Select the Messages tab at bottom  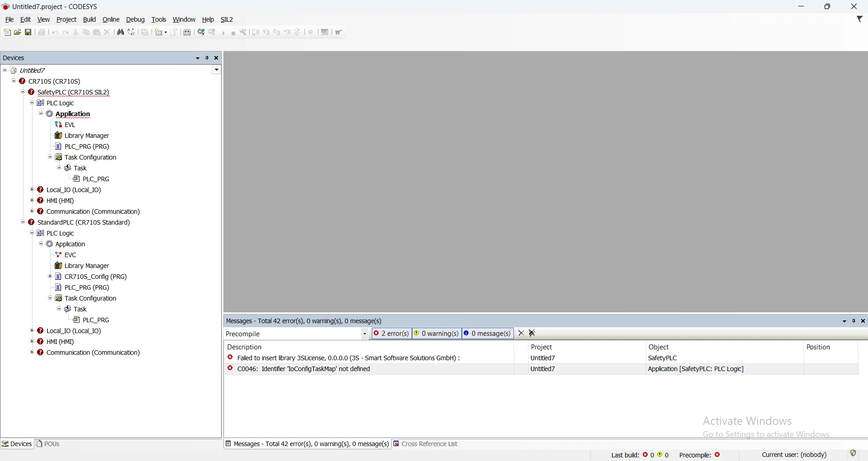coord(308,444)
